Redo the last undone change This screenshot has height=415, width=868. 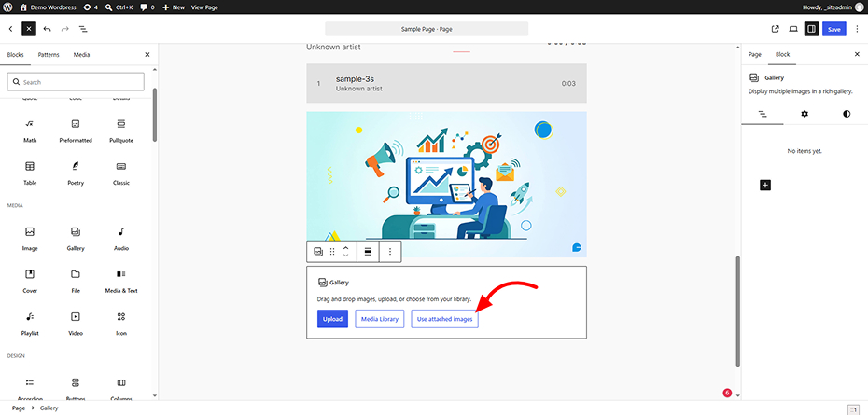64,29
